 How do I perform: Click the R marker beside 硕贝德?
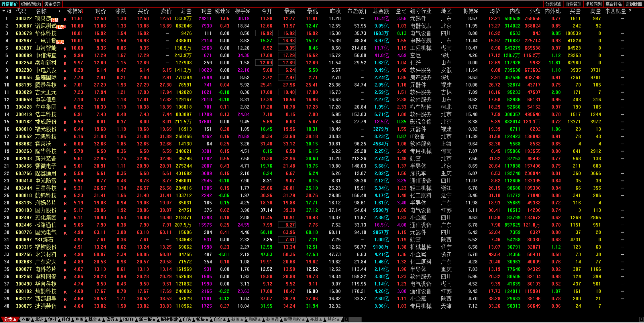coord(65,19)
